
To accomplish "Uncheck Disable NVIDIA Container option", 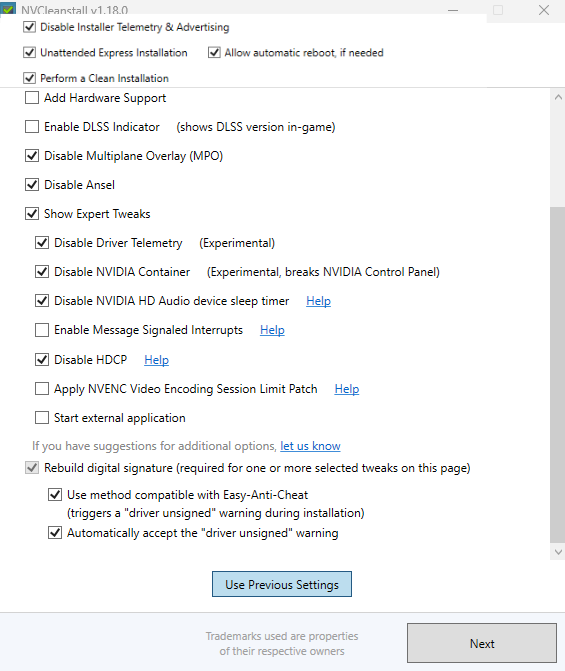I will pyautogui.click(x=42, y=272).
